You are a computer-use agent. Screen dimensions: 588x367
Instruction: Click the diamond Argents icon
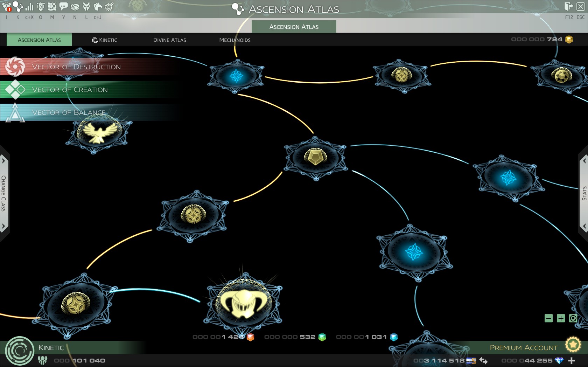560,360
